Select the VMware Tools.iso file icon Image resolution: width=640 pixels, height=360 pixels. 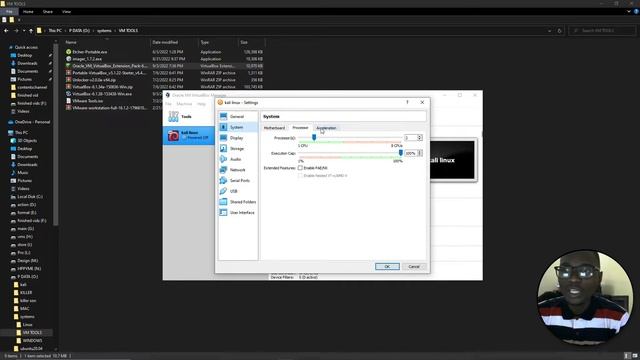click(69, 100)
